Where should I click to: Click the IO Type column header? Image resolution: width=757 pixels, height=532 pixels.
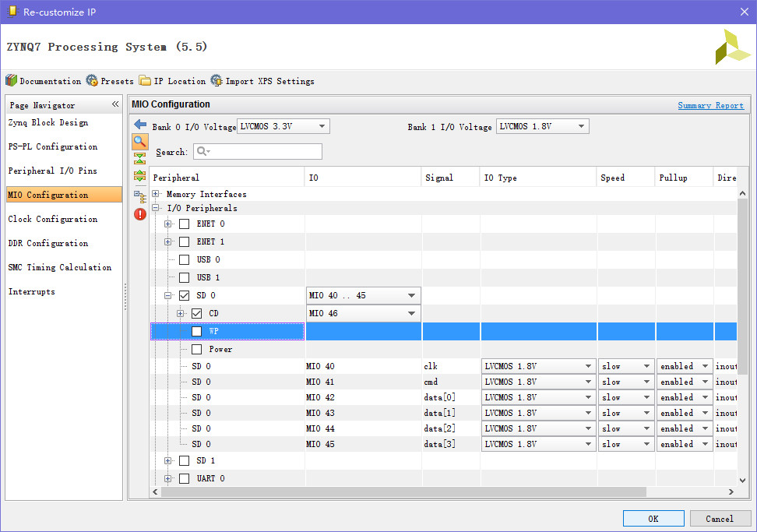pos(538,178)
